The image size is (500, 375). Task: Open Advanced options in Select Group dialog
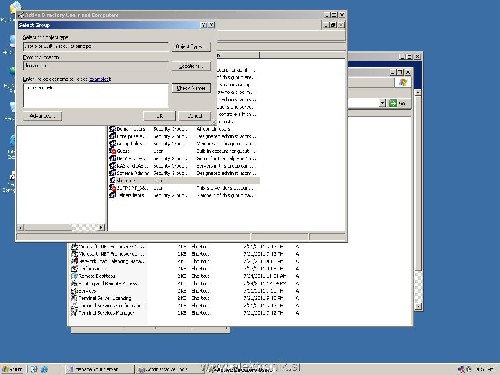tap(42, 116)
